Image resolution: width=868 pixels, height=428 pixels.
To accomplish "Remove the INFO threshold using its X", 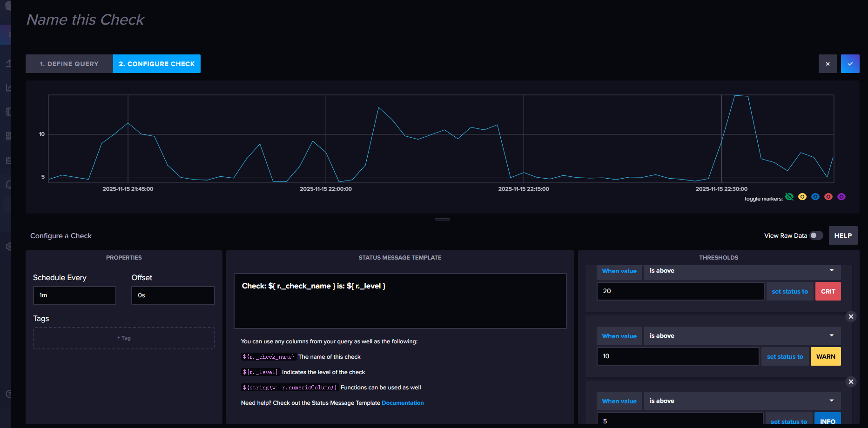I will (851, 382).
